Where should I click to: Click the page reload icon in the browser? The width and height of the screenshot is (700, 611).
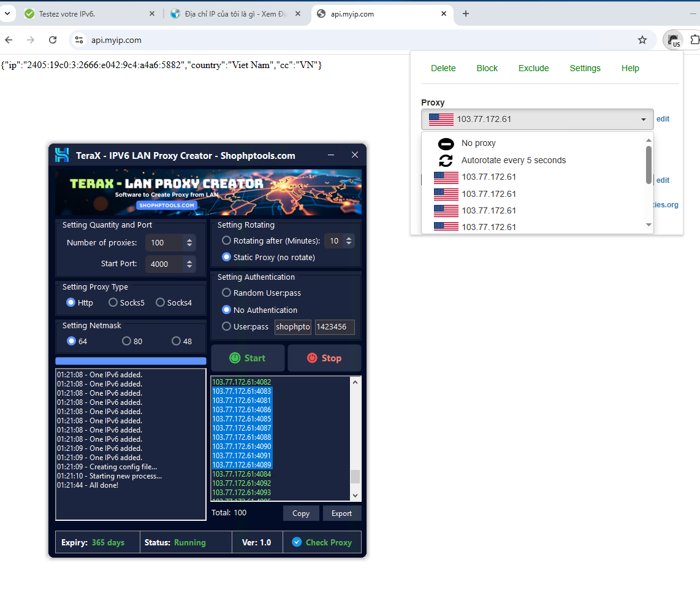tap(53, 39)
